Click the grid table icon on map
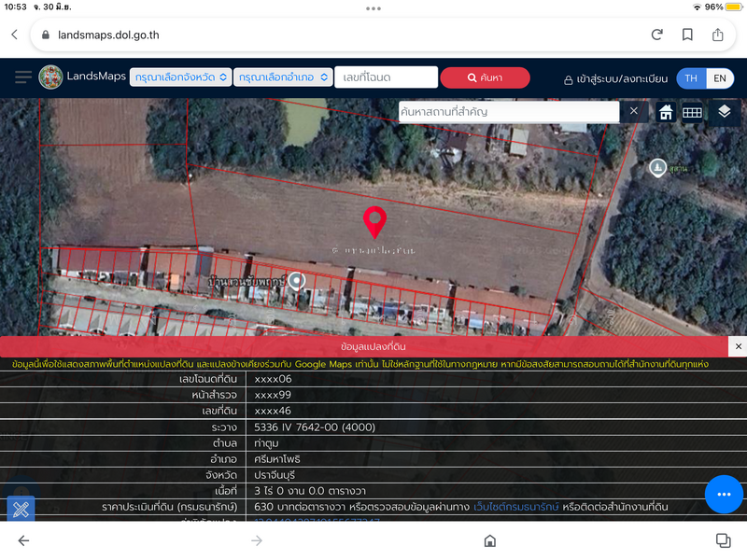This screenshot has height=560, width=747. coord(692,112)
